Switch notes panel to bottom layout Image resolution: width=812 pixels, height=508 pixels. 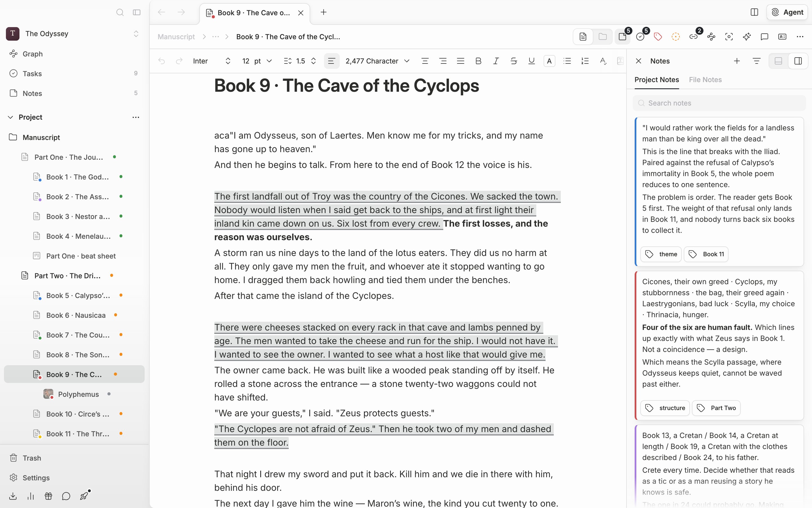coord(778,61)
